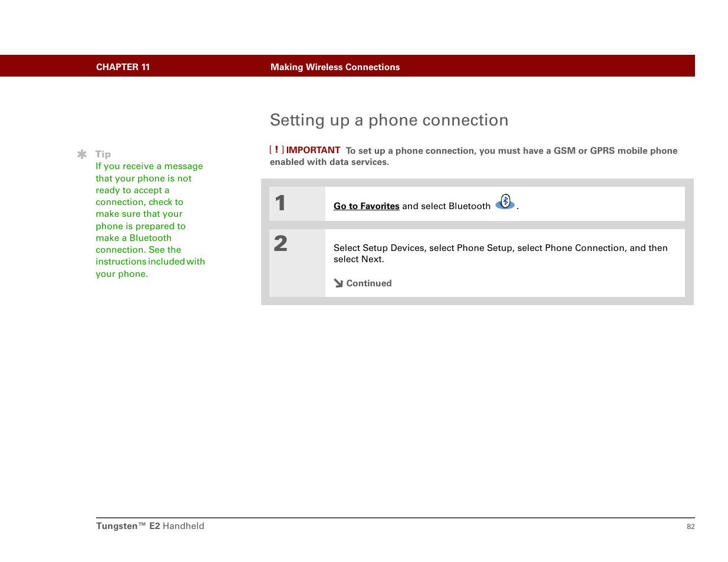Click step 2 instruction text

pyautogui.click(x=500, y=253)
